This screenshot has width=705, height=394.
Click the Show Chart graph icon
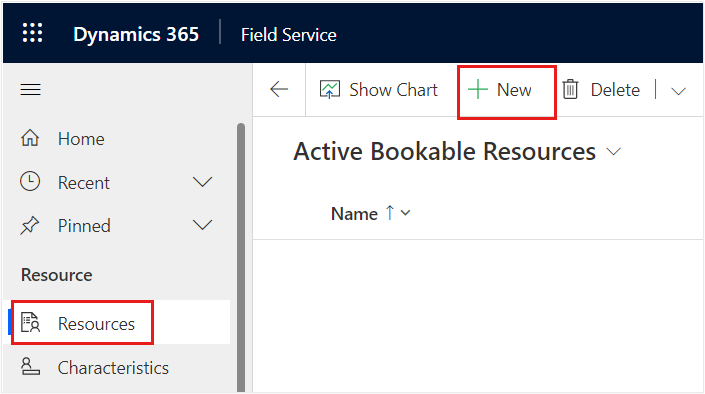coord(330,89)
